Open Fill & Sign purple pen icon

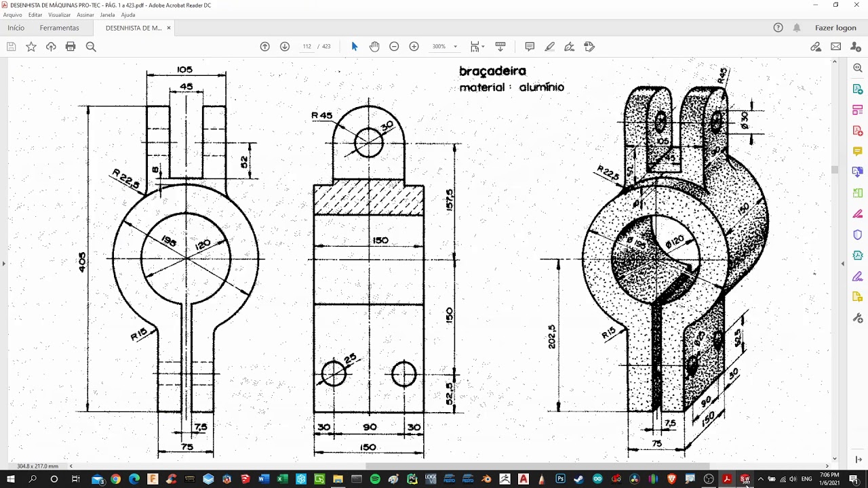858,277
